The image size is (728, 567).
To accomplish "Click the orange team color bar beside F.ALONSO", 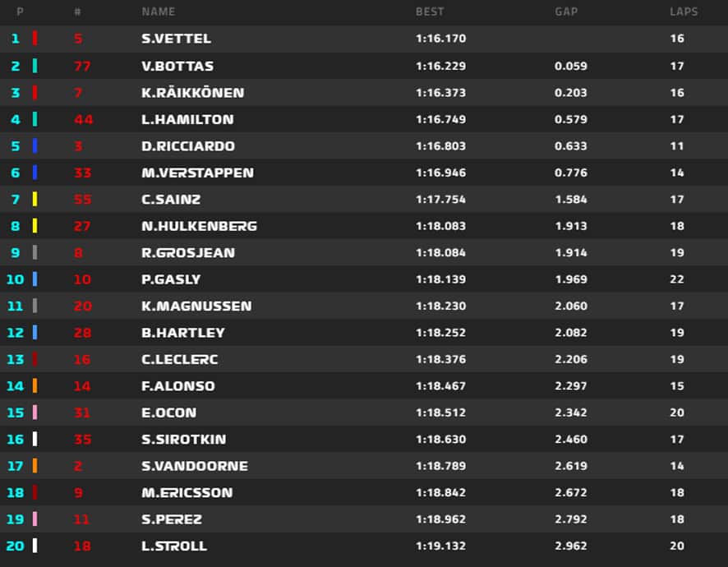I will coord(35,385).
